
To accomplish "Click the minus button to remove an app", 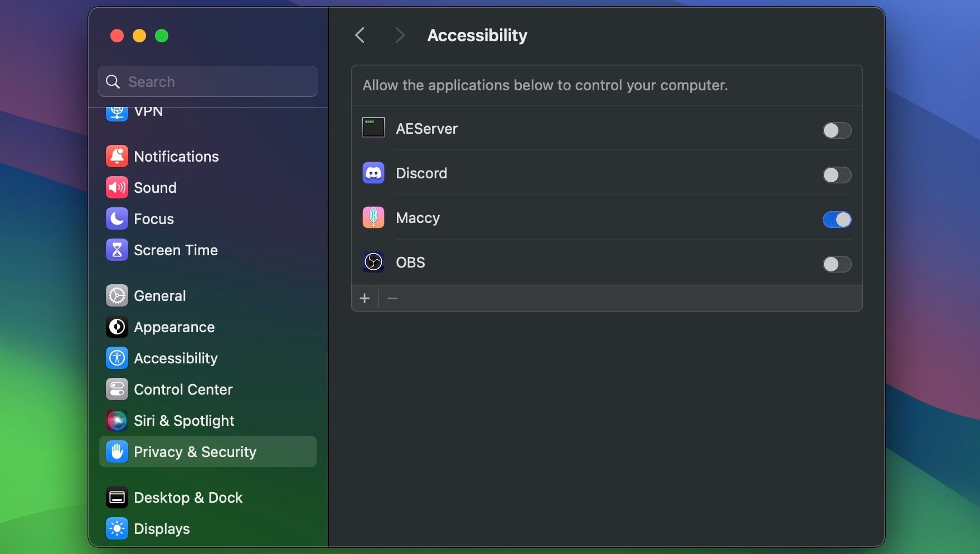I will click(x=392, y=298).
